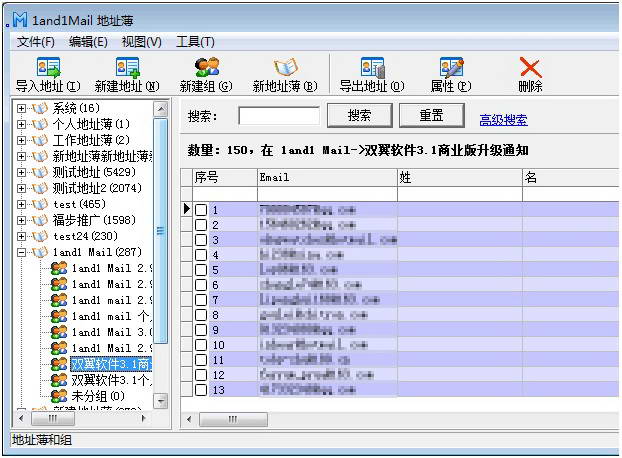This screenshot has height=458, width=622.
Task: Expand the 福步推广 (1598) tree node
Action: (21, 220)
